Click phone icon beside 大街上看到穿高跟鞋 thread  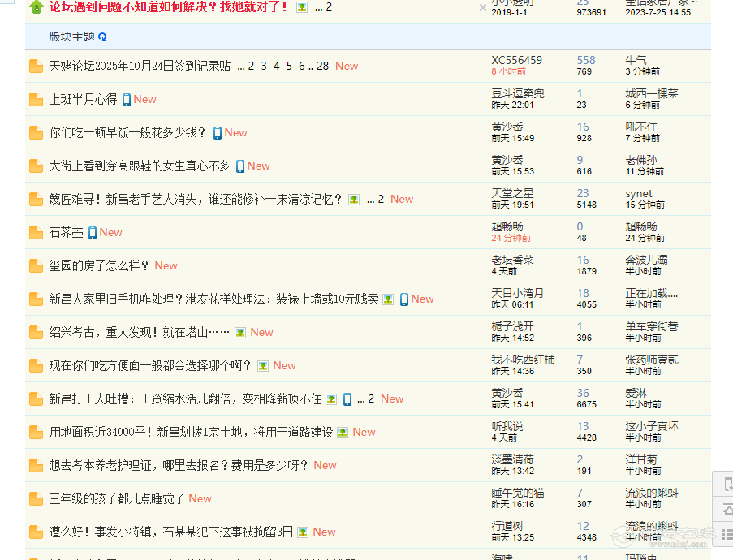click(x=240, y=166)
